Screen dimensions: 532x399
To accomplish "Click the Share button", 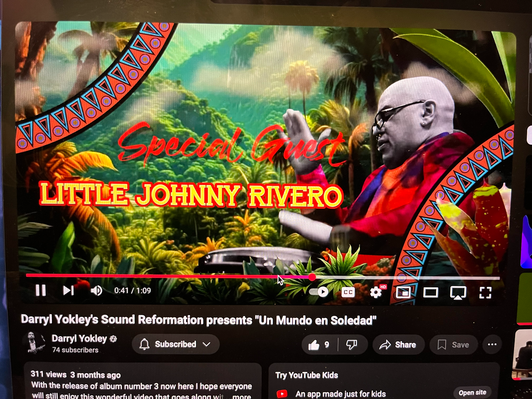I will coord(398,345).
